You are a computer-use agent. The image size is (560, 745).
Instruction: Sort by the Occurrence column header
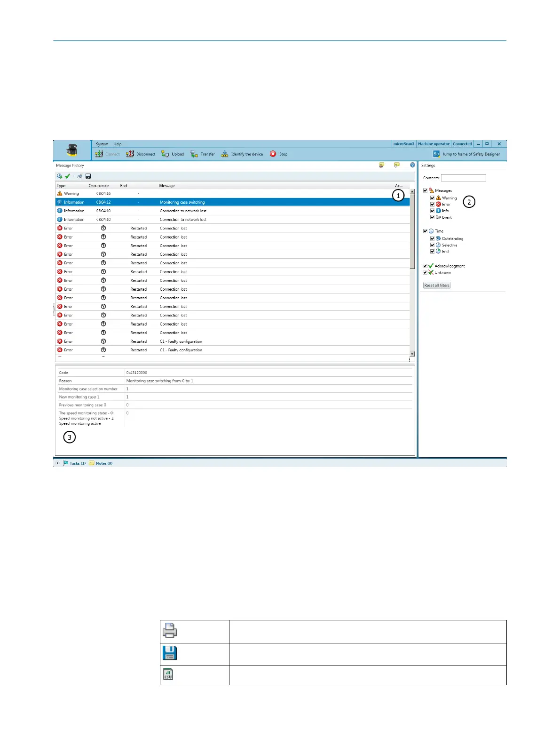[x=99, y=186]
